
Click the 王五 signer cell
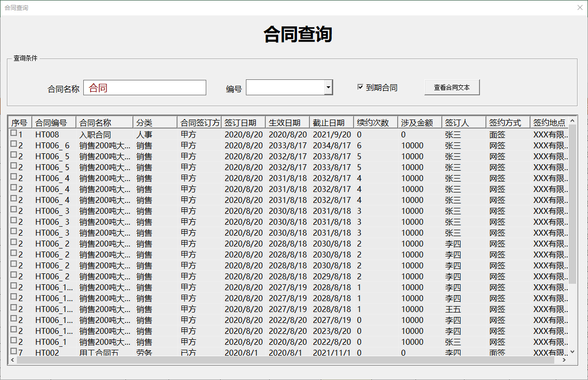(x=453, y=309)
